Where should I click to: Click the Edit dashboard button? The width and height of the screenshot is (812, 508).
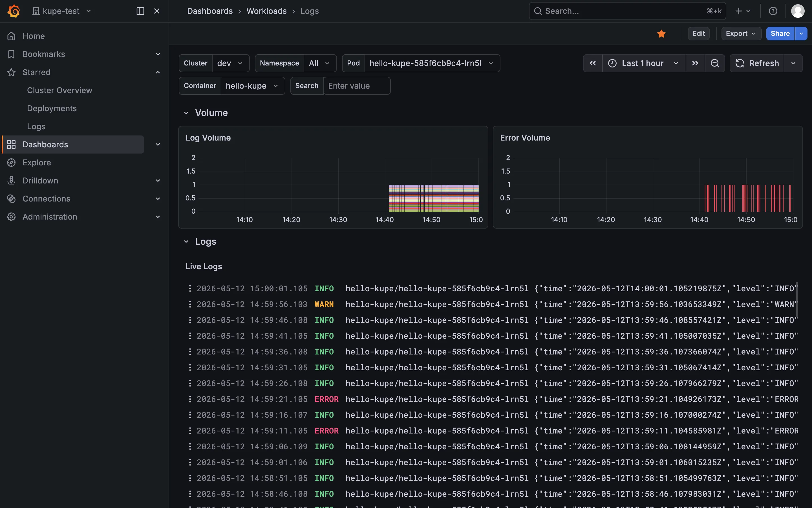(x=699, y=34)
